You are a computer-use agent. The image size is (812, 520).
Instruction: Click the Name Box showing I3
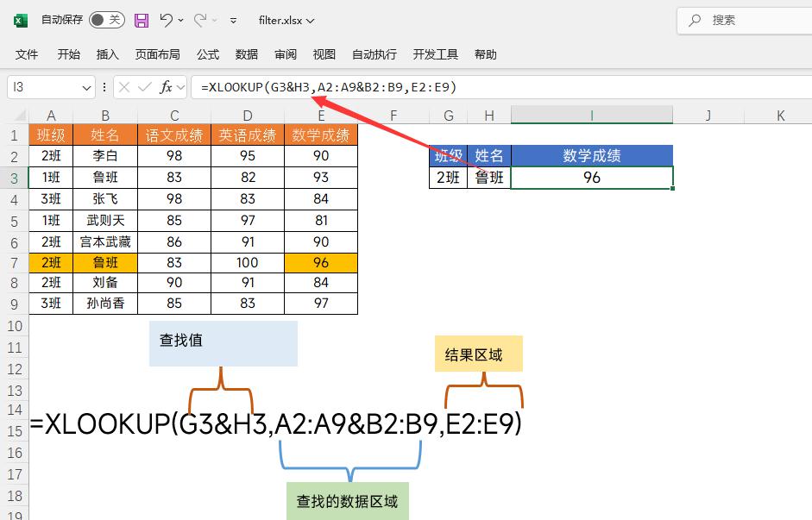coord(44,87)
